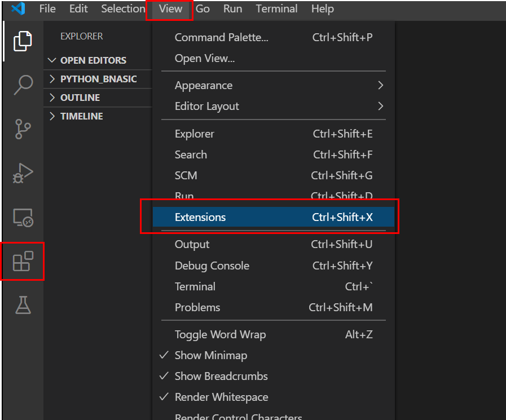
Task: Open the Search magnifier icon in activity bar
Action: [23, 85]
